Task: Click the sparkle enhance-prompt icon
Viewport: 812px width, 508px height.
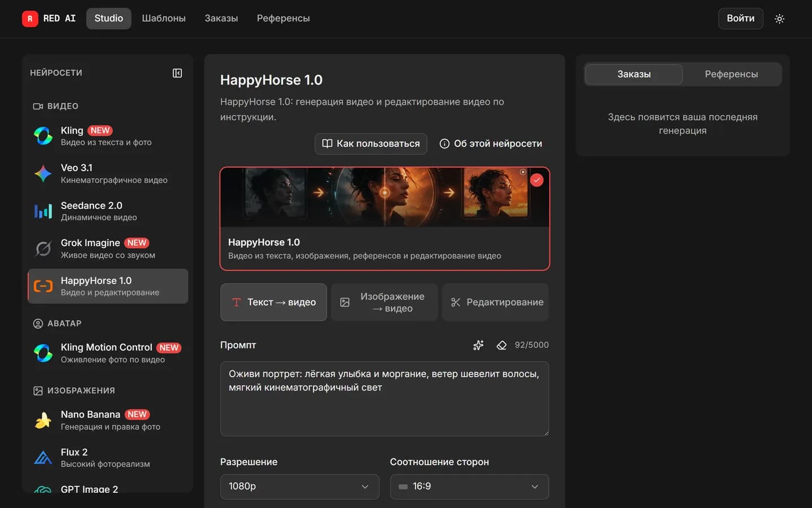Action: tap(478, 345)
